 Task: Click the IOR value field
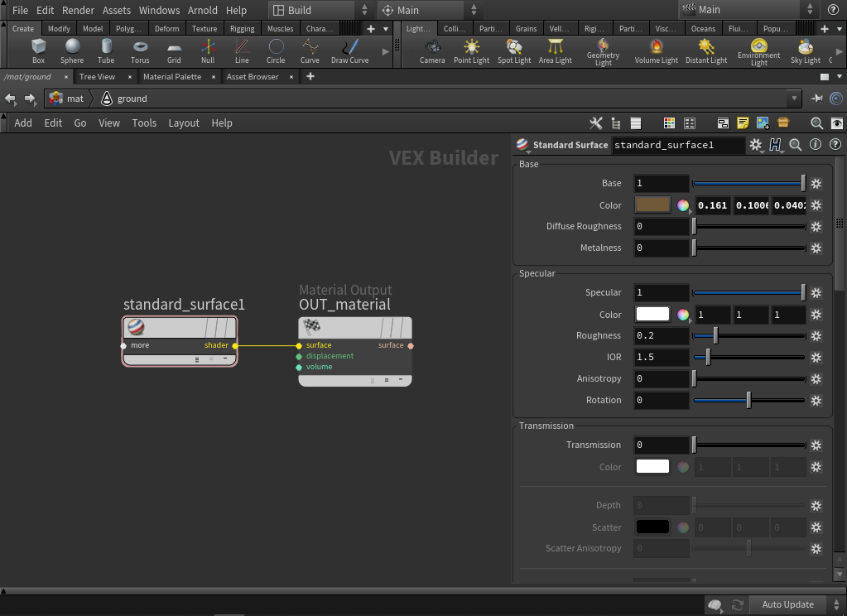(x=662, y=357)
